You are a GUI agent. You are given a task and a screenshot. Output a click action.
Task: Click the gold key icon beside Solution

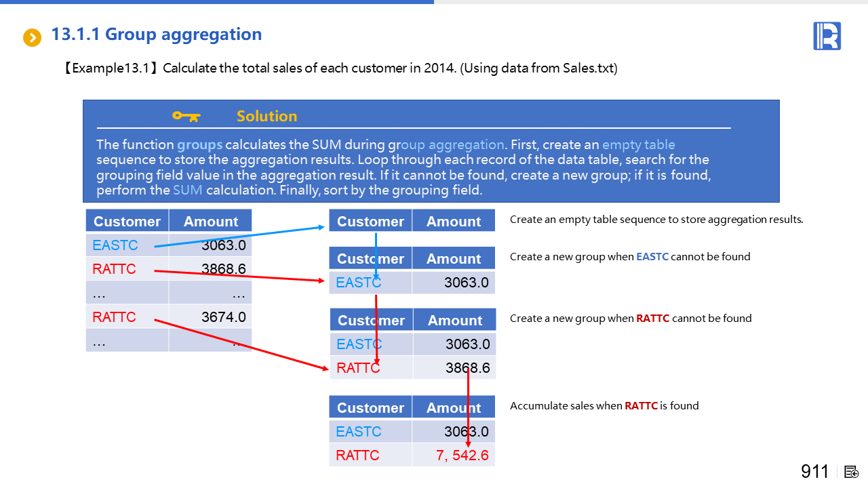point(186,116)
